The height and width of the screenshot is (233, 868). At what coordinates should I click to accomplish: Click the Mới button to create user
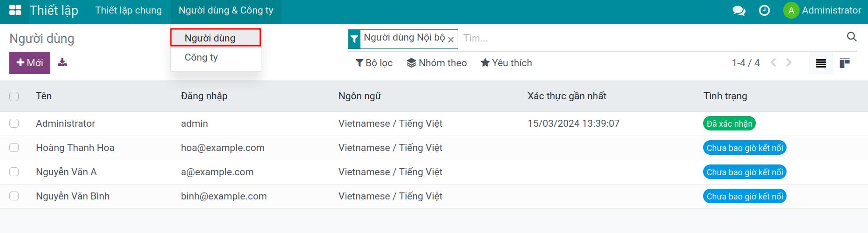30,63
